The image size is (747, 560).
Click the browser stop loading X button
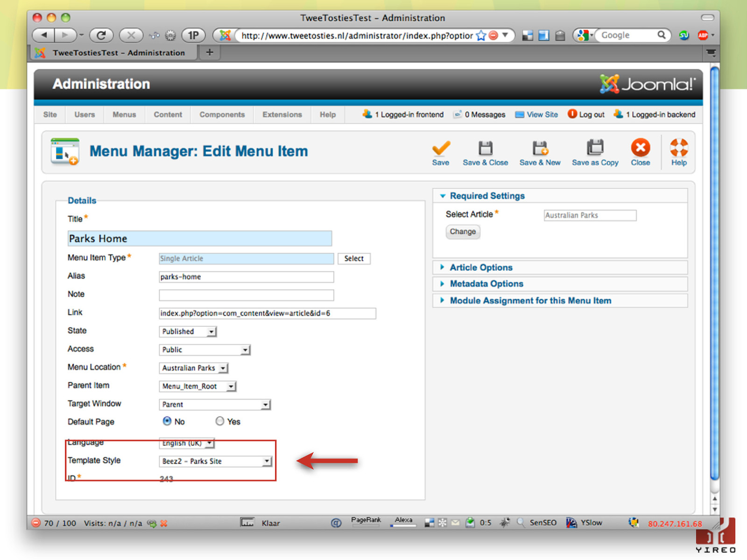(131, 35)
